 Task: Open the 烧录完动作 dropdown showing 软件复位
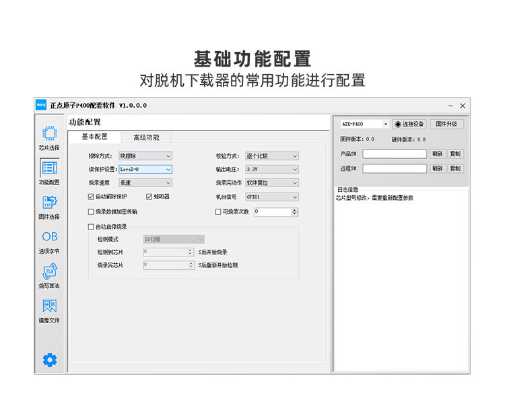coord(272,183)
